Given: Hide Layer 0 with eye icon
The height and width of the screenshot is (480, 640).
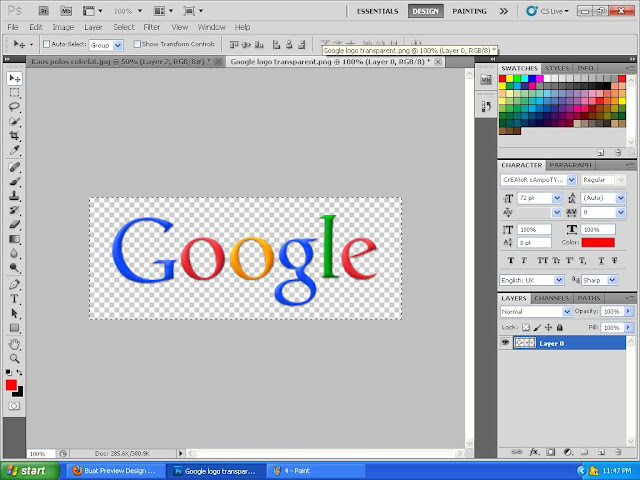Looking at the screenshot, I should tap(505, 342).
